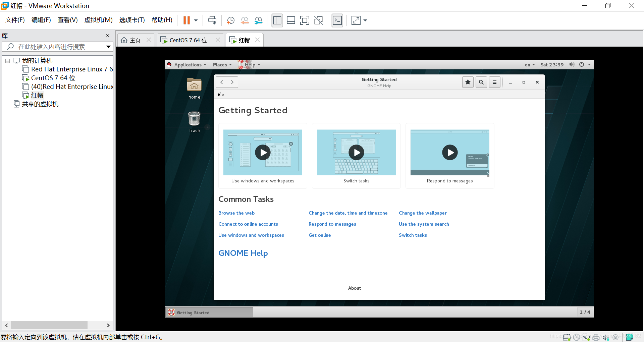The width and height of the screenshot is (644, 342).
Task: Click the GNOME volume speaker icon
Action: coord(572,64)
